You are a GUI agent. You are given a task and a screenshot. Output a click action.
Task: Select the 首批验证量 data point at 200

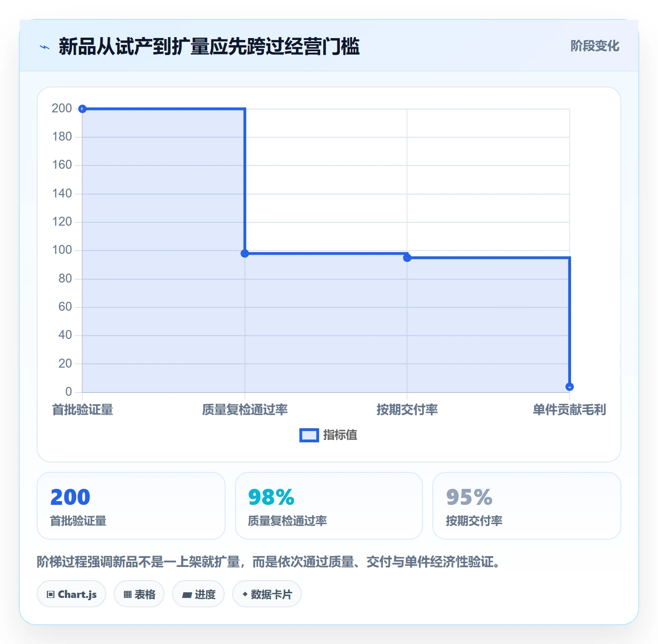point(82,109)
